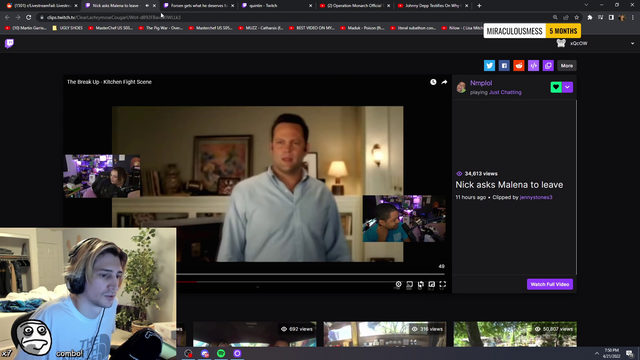This screenshot has height=360, width=640.
Task: Open clipper jennystones3's profile
Action: (x=536, y=197)
